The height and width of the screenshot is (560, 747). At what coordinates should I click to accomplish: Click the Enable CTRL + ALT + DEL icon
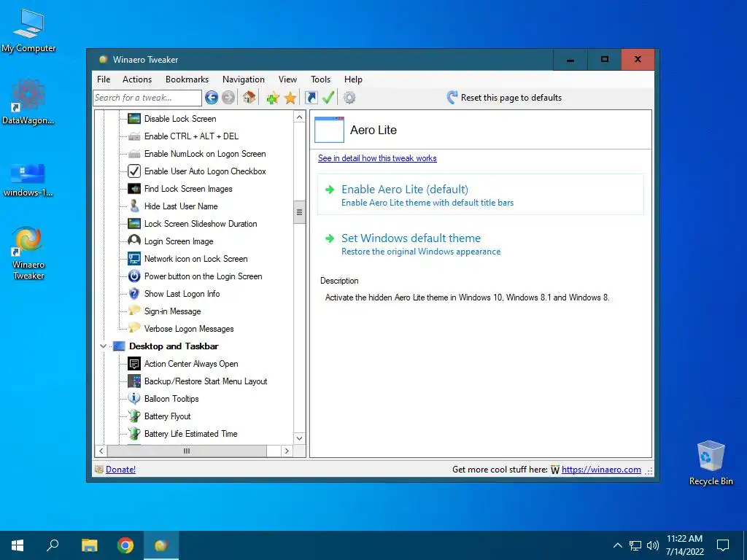click(134, 136)
